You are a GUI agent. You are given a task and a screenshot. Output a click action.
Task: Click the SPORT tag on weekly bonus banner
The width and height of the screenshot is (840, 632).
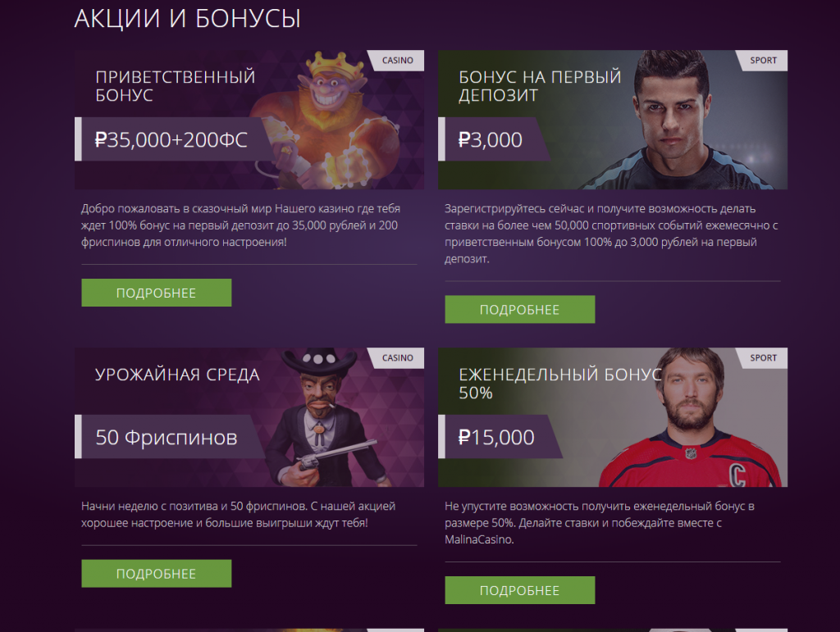(x=763, y=358)
